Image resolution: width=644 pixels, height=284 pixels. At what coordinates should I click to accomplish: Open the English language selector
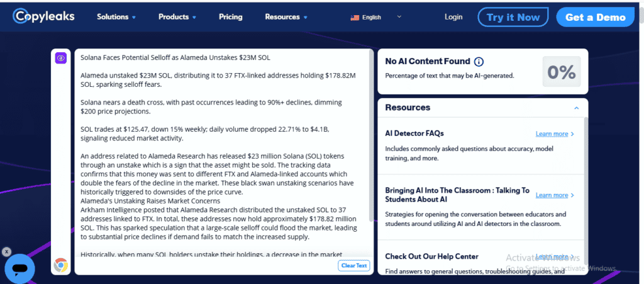click(x=376, y=17)
